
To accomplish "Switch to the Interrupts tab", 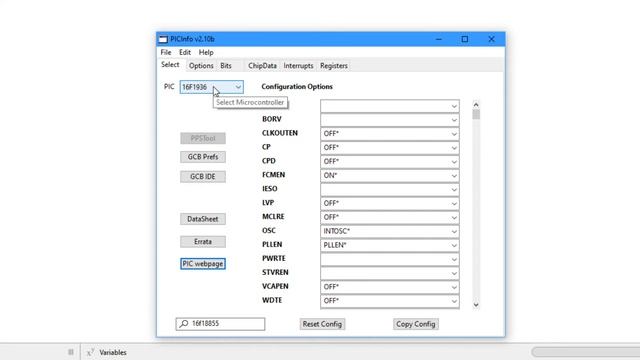I will [x=298, y=66].
